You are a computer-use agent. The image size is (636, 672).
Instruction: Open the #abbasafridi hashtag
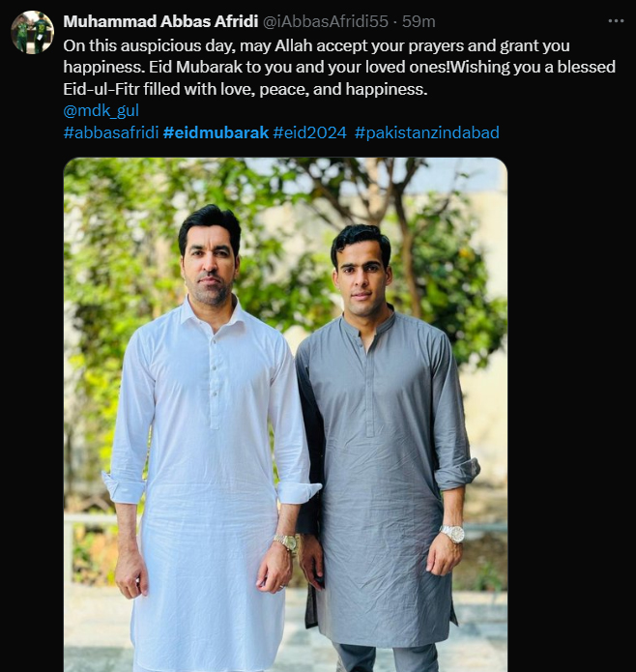[x=111, y=132]
